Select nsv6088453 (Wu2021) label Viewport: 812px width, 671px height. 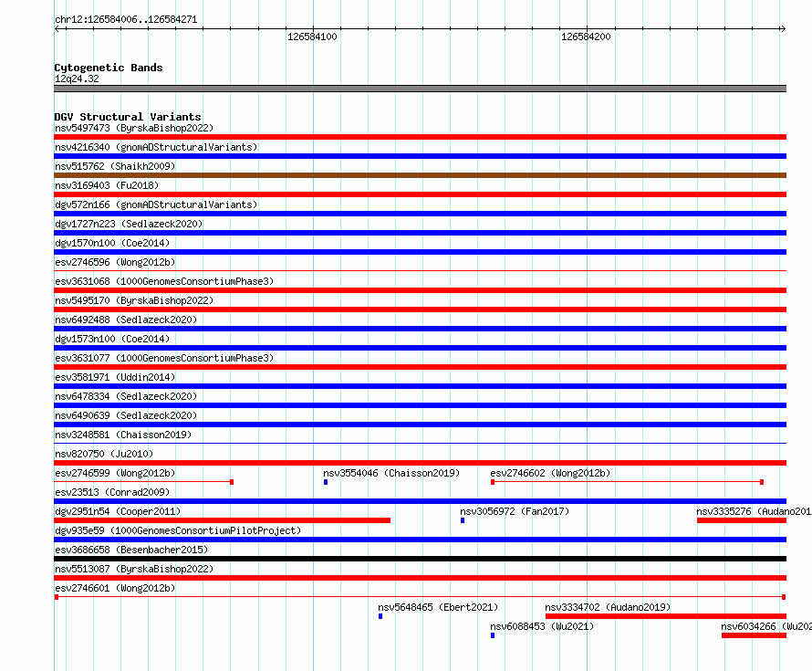pos(542,626)
